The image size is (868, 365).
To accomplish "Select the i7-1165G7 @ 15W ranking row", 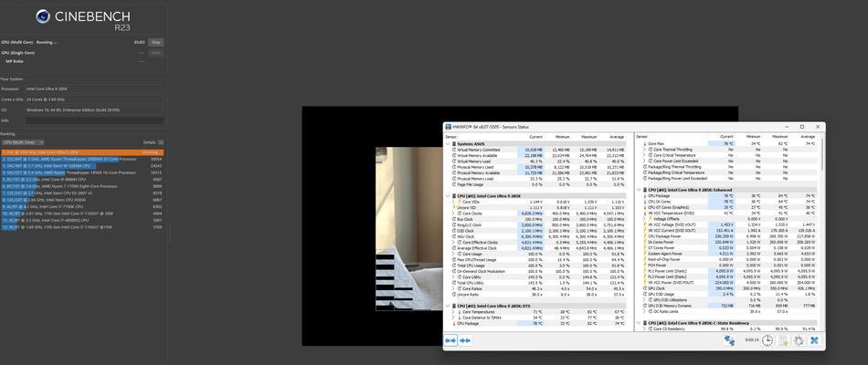I will coord(82,226).
